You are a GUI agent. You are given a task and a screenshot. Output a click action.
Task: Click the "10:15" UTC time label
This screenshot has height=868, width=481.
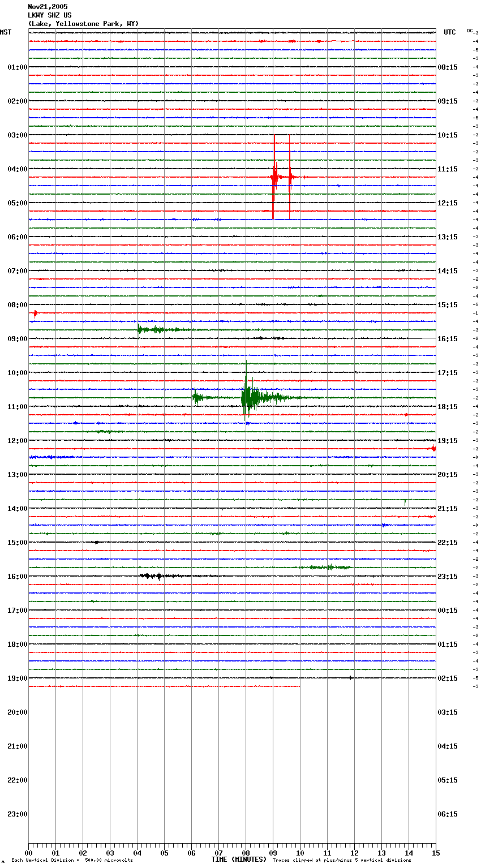point(448,135)
